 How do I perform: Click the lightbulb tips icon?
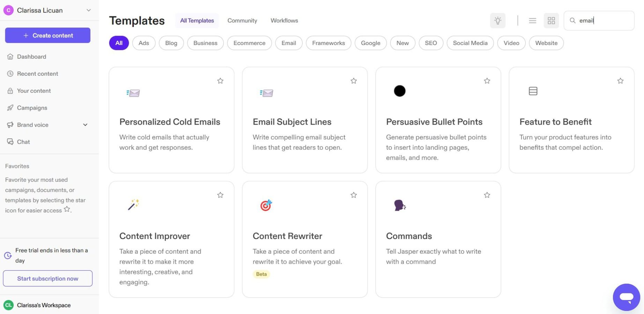[x=498, y=20]
